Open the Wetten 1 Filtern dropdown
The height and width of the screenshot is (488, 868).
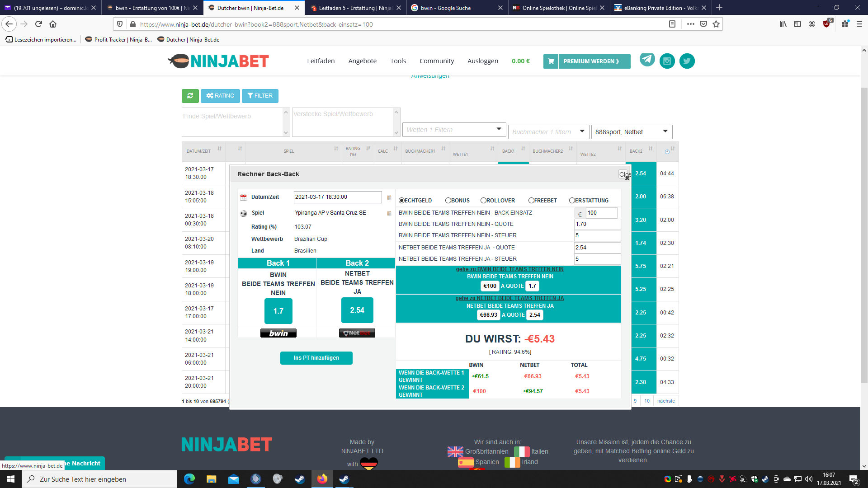[454, 130]
